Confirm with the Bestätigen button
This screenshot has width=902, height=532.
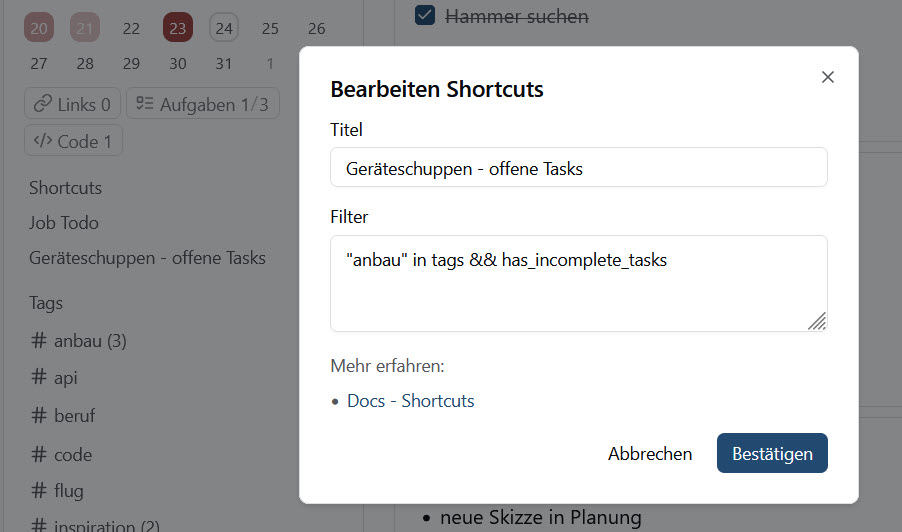772,453
